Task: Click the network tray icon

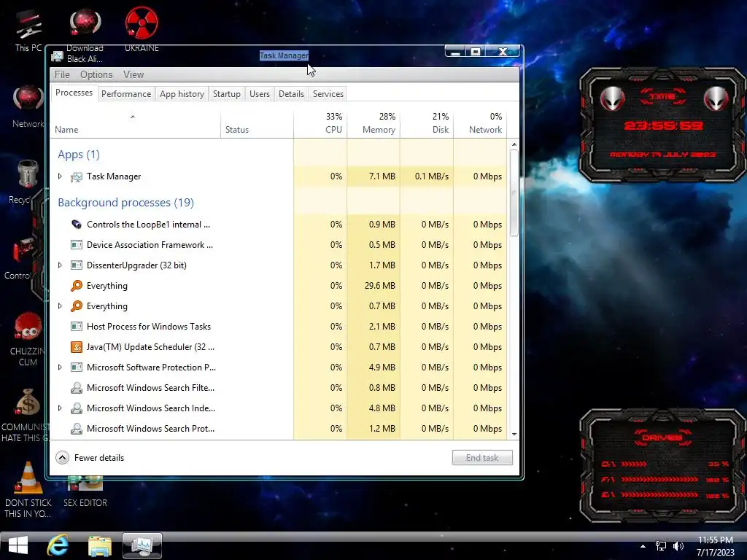Action: 661,546
